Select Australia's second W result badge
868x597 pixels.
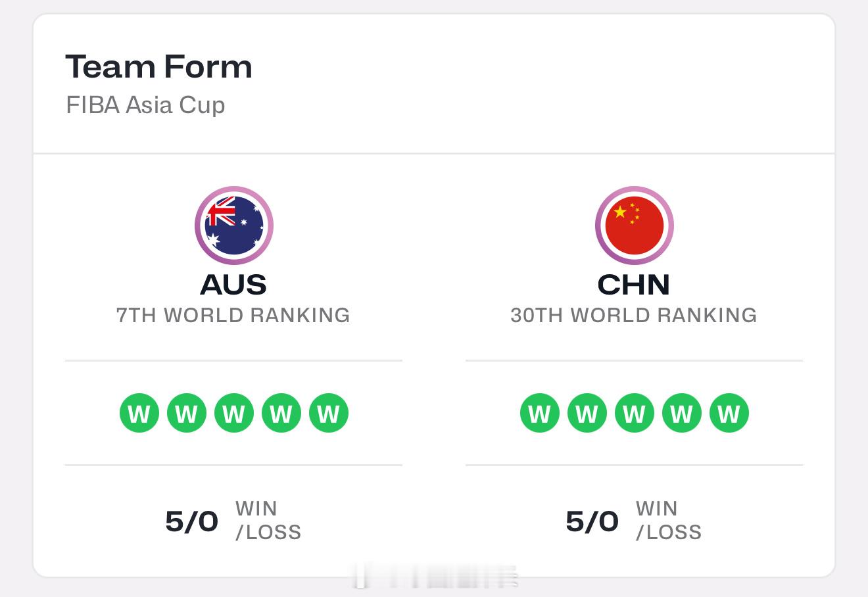[187, 413]
